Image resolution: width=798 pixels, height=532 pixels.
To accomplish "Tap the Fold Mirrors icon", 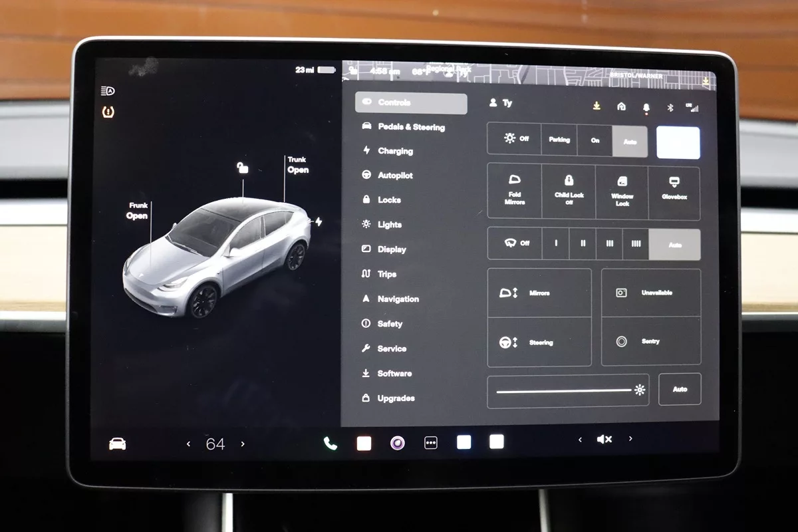I will [514, 192].
